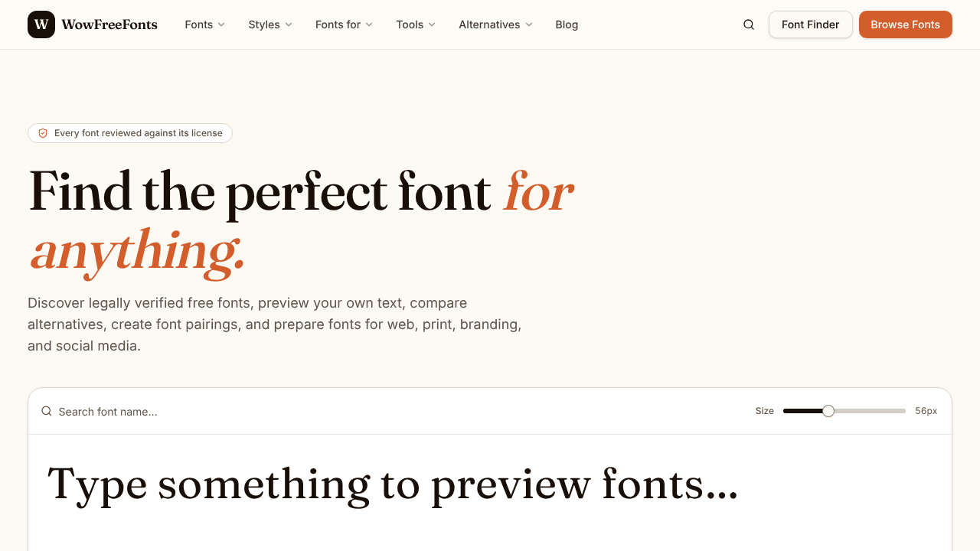
Task: Adjust the font Size slider handle
Action: [828, 411]
